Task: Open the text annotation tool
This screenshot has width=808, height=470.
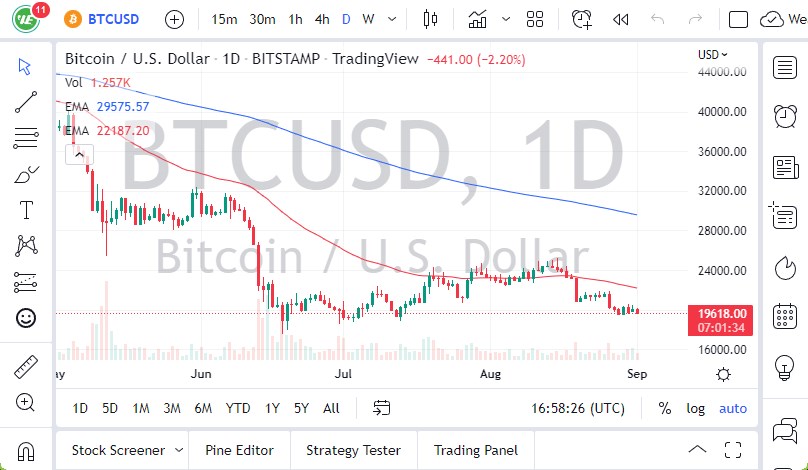Action: (x=26, y=210)
